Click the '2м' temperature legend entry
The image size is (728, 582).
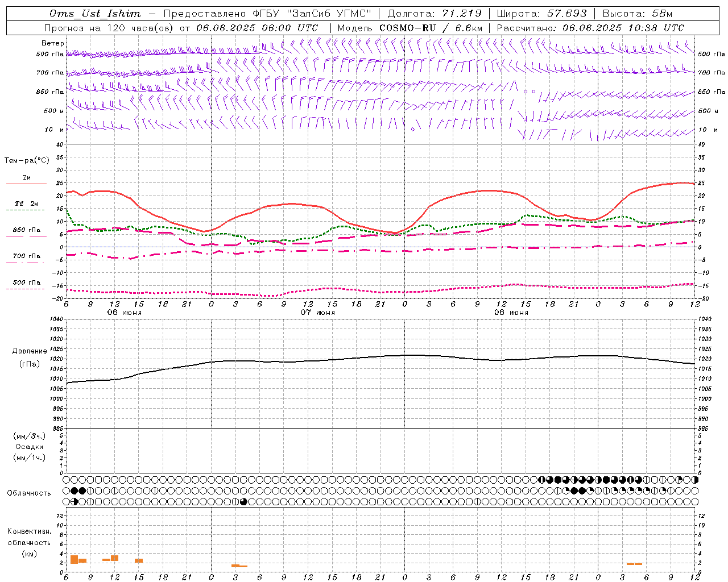pyautogui.click(x=27, y=178)
